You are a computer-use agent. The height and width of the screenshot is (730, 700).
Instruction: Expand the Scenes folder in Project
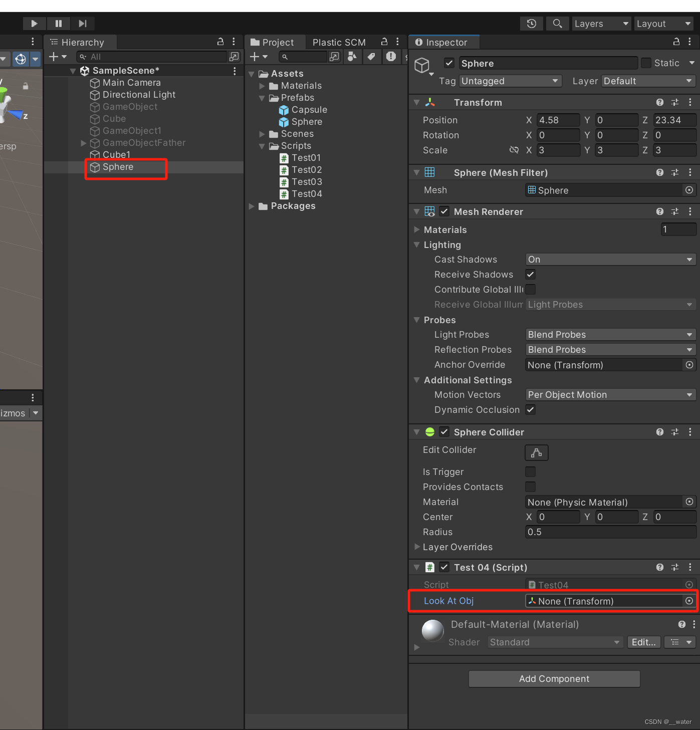tap(262, 134)
